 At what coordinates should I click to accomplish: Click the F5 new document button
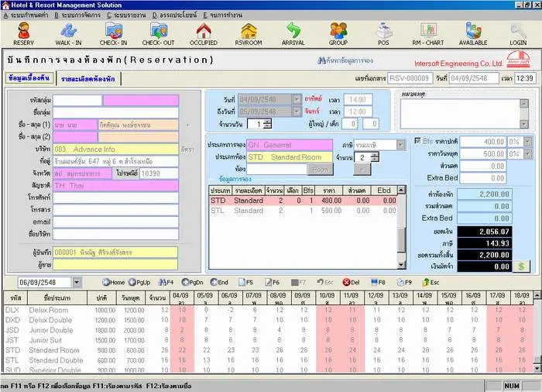pos(245,282)
